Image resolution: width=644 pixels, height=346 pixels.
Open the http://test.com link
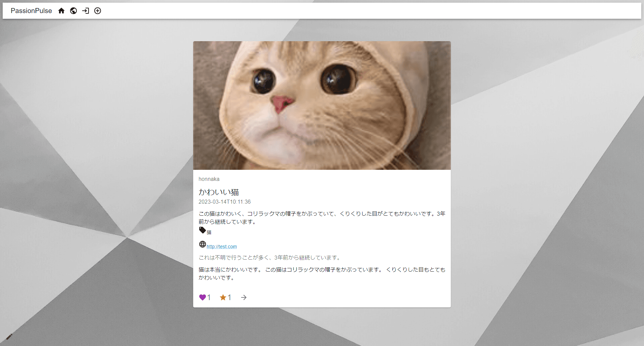[222, 247]
